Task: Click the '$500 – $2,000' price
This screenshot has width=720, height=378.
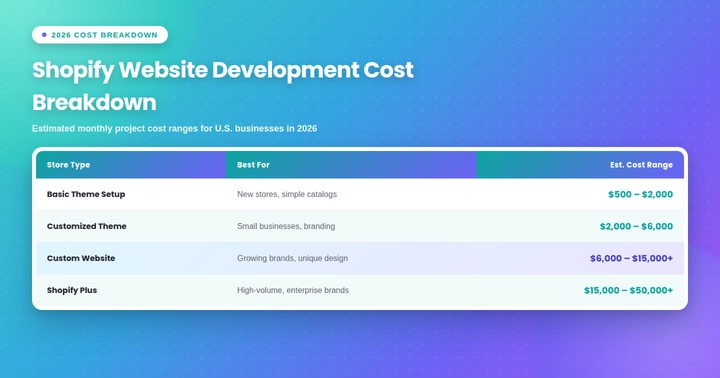Action: [641, 194]
